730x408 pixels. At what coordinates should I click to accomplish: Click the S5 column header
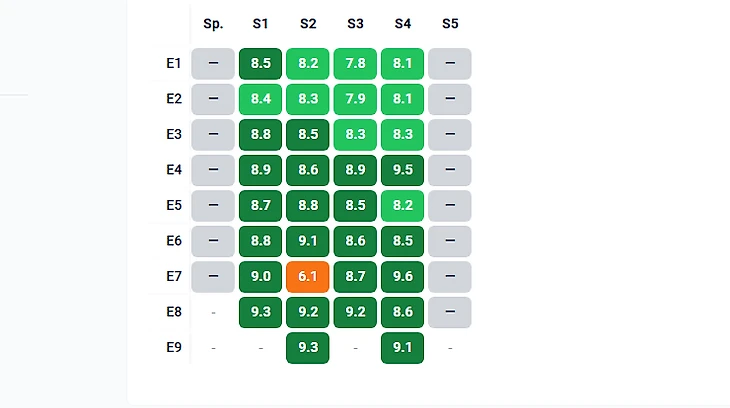coord(450,23)
